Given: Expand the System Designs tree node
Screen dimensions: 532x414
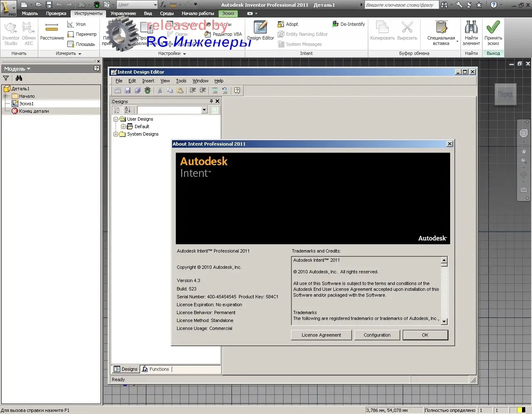Looking at the screenshot, I should (x=116, y=134).
